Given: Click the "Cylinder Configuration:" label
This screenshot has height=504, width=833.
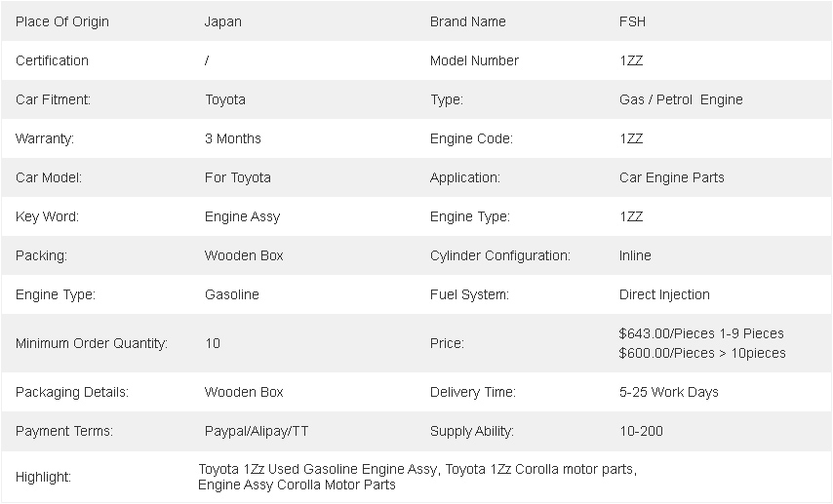Looking at the screenshot, I should coord(500,255).
